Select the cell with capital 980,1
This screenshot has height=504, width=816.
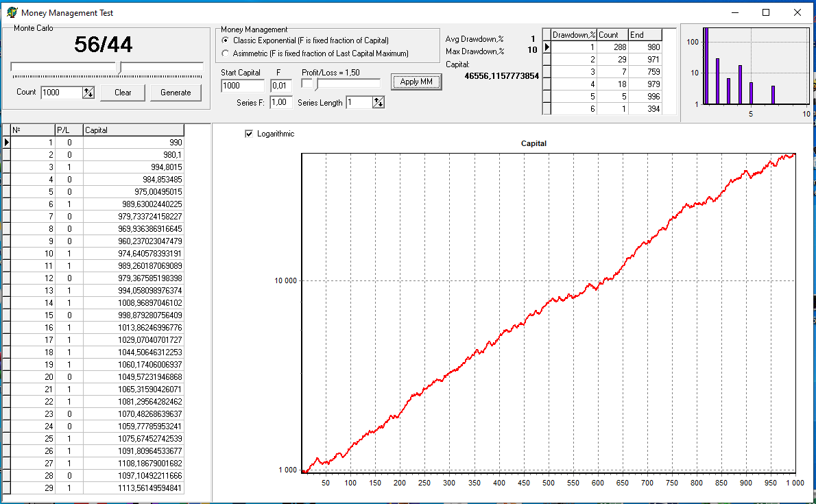(x=133, y=155)
